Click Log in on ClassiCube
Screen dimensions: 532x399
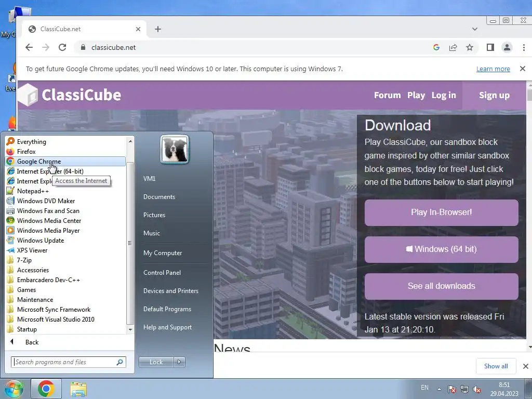(x=444, y=96)
